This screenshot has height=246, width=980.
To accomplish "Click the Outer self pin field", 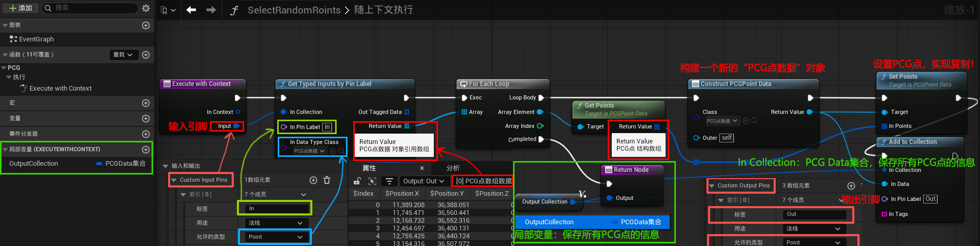I will point(727,138).
